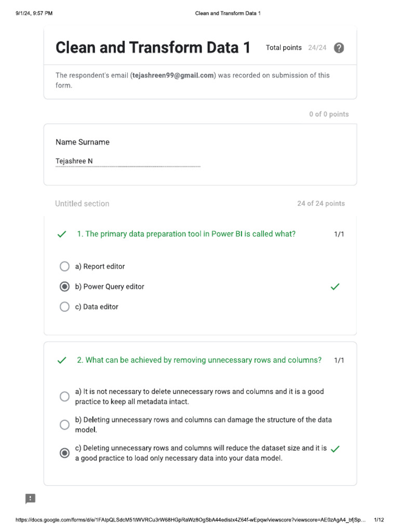Viewport: 399px width, 532px height.
Task: Click the help question mark icon
Action: point(339,48)
